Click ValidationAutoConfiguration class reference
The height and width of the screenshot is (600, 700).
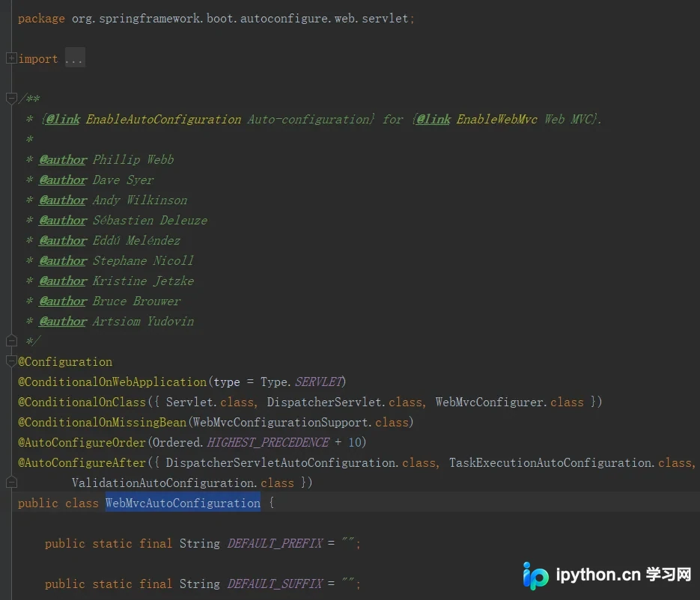pos(163,483)
